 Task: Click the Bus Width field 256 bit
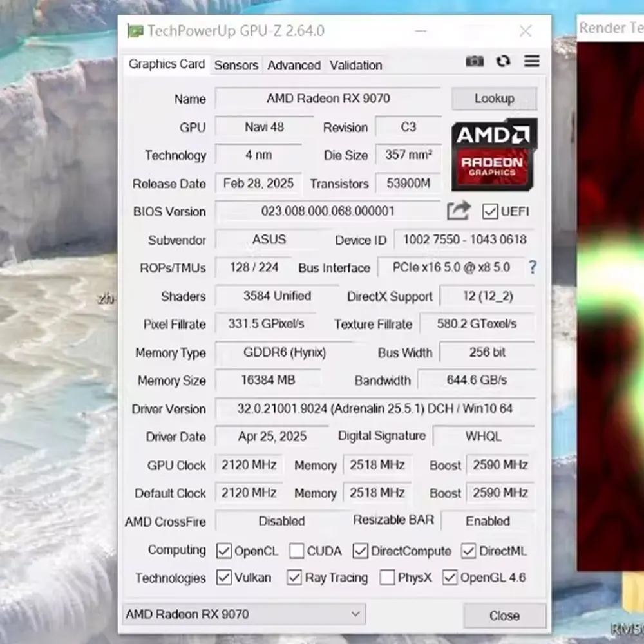[x=488, y=352]
